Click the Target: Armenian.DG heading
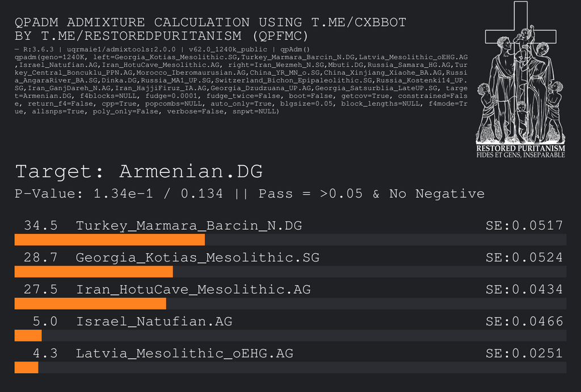581x392 pixels. point(139,171)
